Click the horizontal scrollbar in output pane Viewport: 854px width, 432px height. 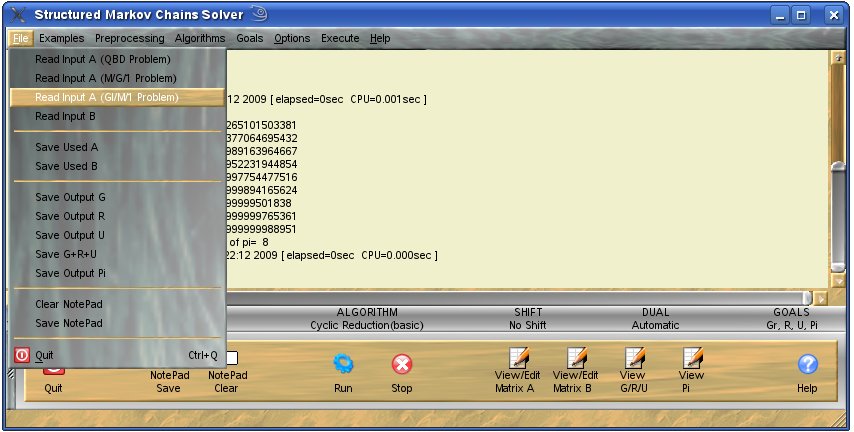click(520, 298)
